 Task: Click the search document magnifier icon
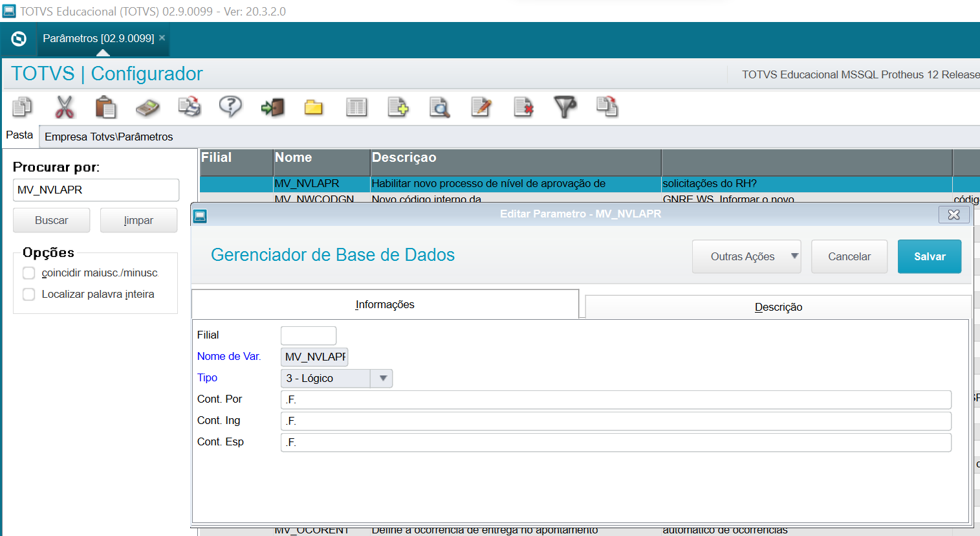[x=440, y=107]
